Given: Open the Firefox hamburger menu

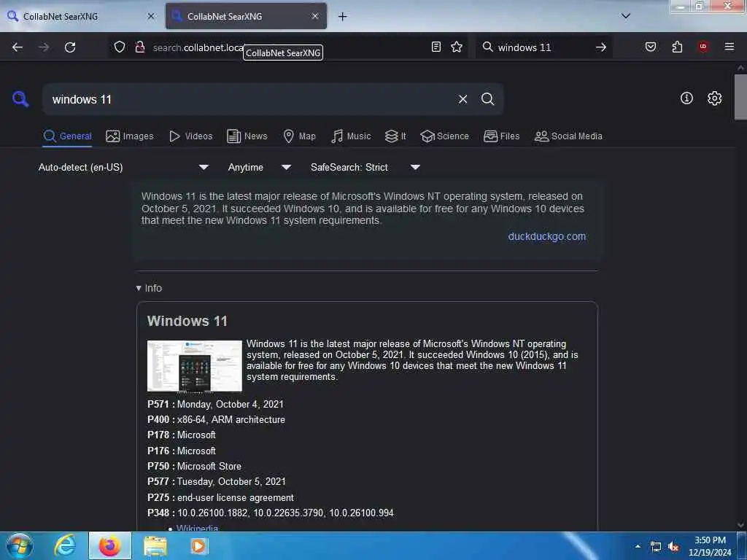Looking at the screenshot, I should (x=729, y=47).
